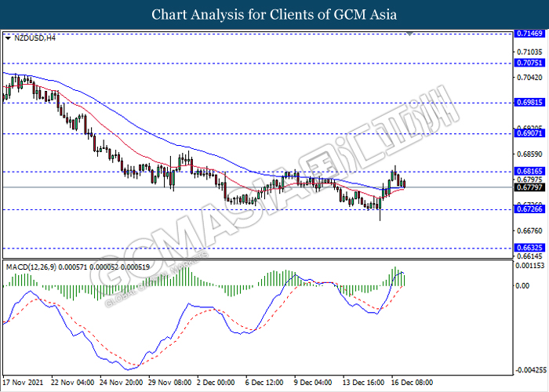Select the 0.68165 price level label
The image size is (549, 392).
tap(529, 171)
